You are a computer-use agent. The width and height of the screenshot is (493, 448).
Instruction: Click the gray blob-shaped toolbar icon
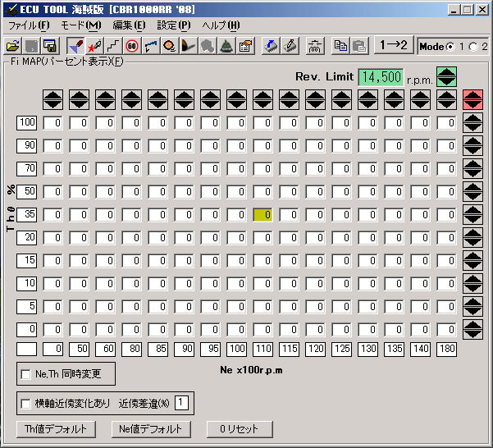click(208, 46)
